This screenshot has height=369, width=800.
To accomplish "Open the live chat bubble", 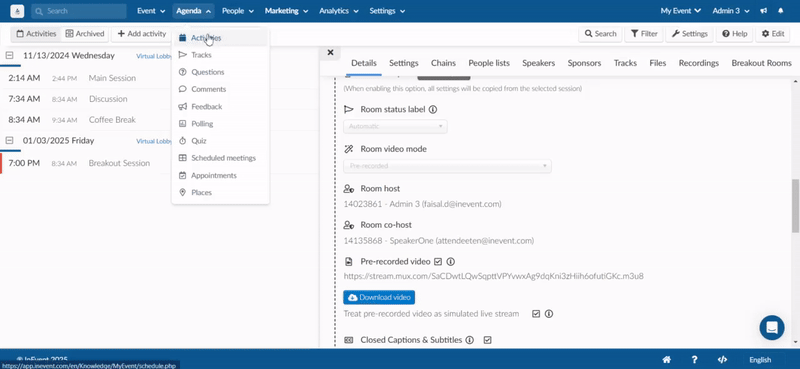I will [x=771, y=328].
